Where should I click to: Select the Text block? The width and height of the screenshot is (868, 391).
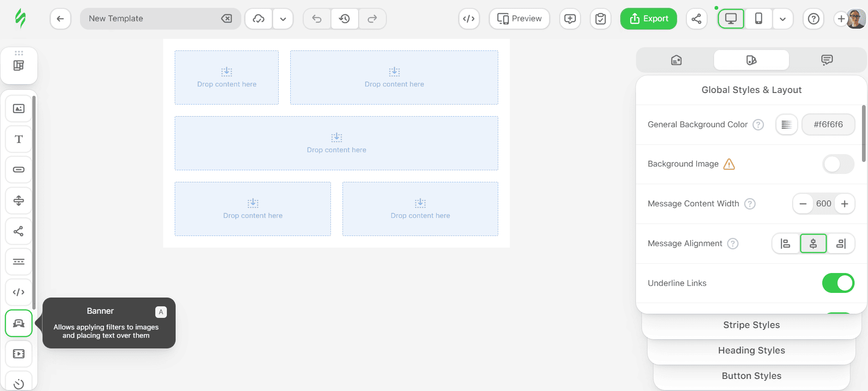tap(18, 139)
